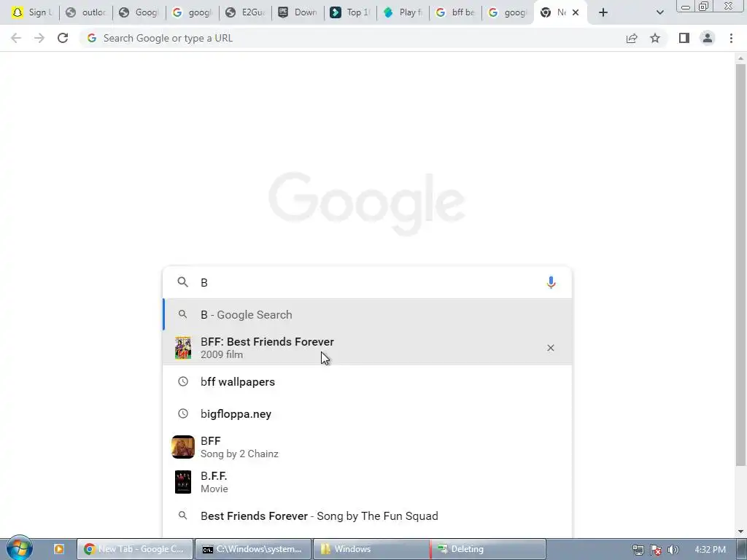The width and height of the screenshot is (747, 560).
Task: Click the magnifier icon in search box
Action: coord(182,282)
